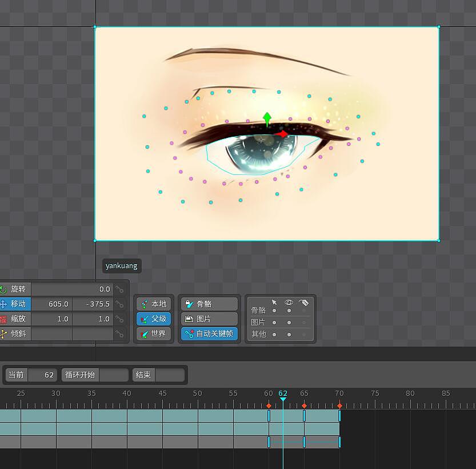
Task: Select the 旋转 (Rotate) tool
Action: pos(15,289)
